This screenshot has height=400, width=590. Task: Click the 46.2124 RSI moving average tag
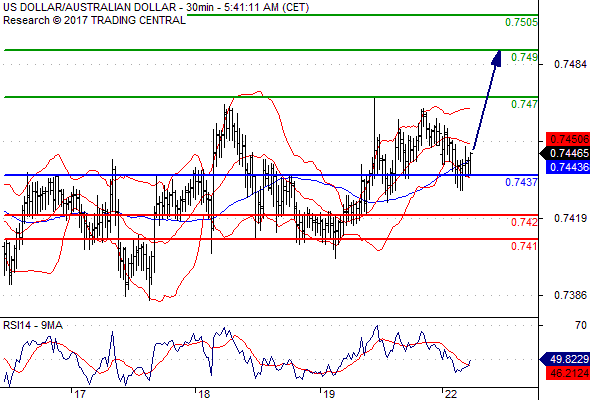568,373
